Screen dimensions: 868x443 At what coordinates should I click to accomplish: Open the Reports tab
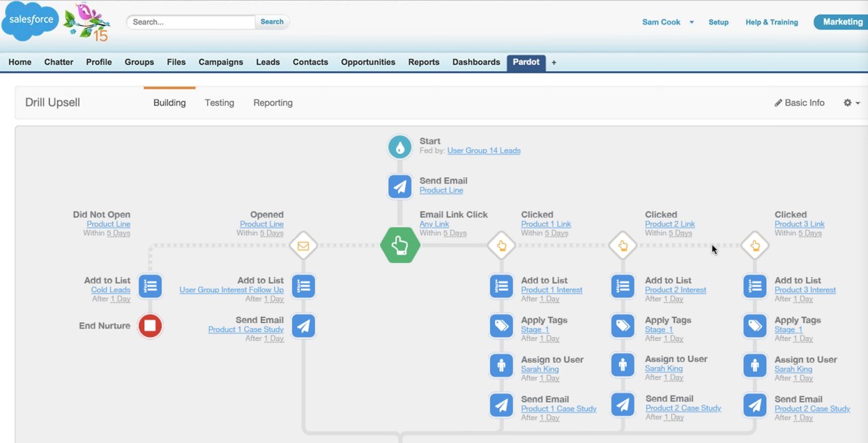[x=424, y=62]
